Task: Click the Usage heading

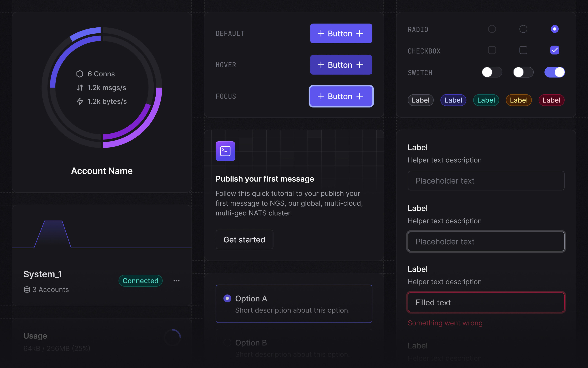Action: 35,336
